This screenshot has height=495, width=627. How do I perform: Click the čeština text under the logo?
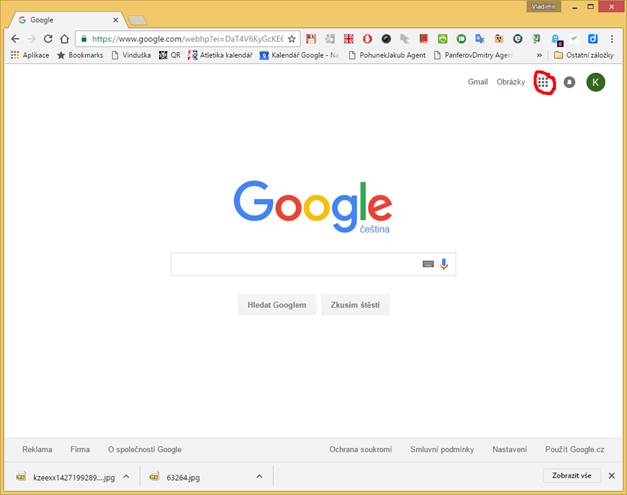374,229
